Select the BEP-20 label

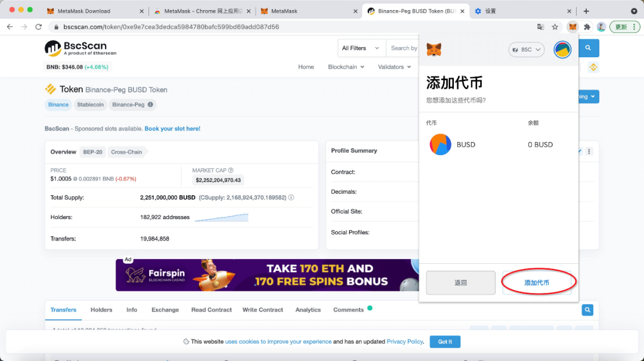(93, 152)
